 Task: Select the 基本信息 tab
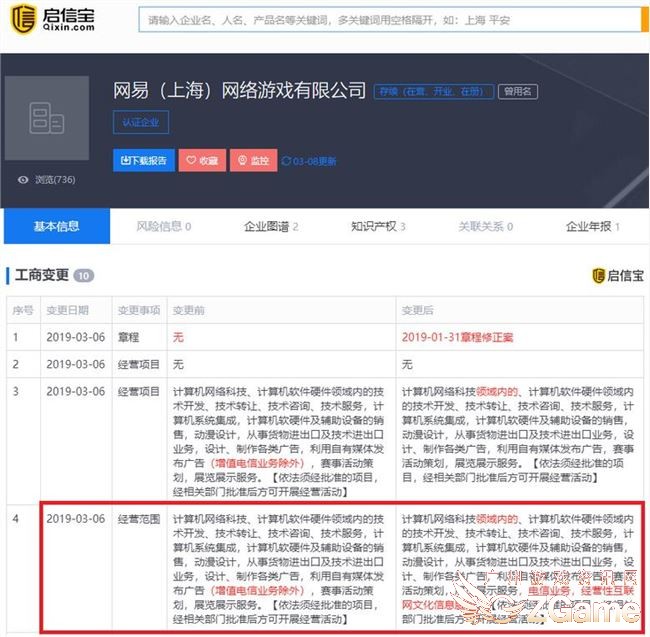click(x=57, y=226)
